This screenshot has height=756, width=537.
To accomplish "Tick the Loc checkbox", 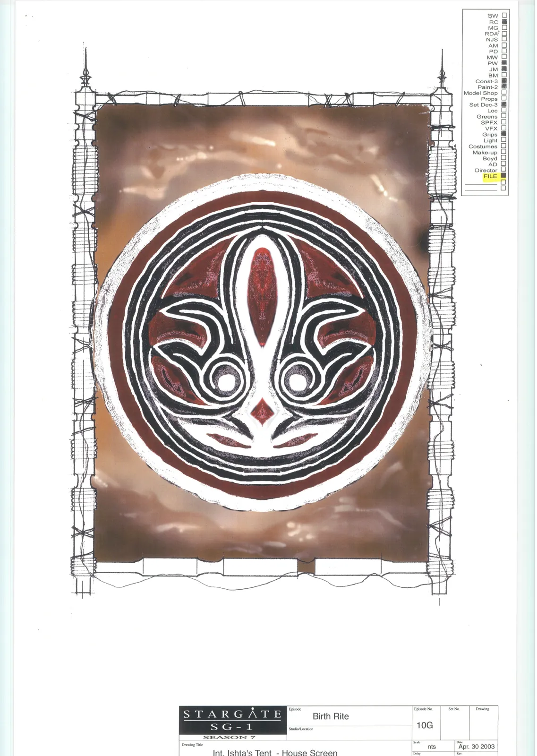I will pos(504,110).
